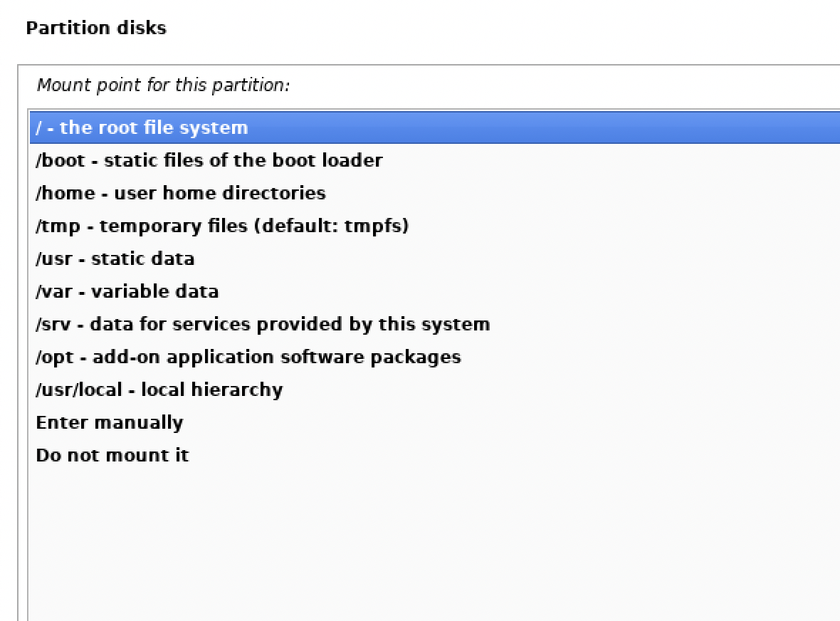
Task: Click the Mount point for this partition label
Action: (163, 85)
